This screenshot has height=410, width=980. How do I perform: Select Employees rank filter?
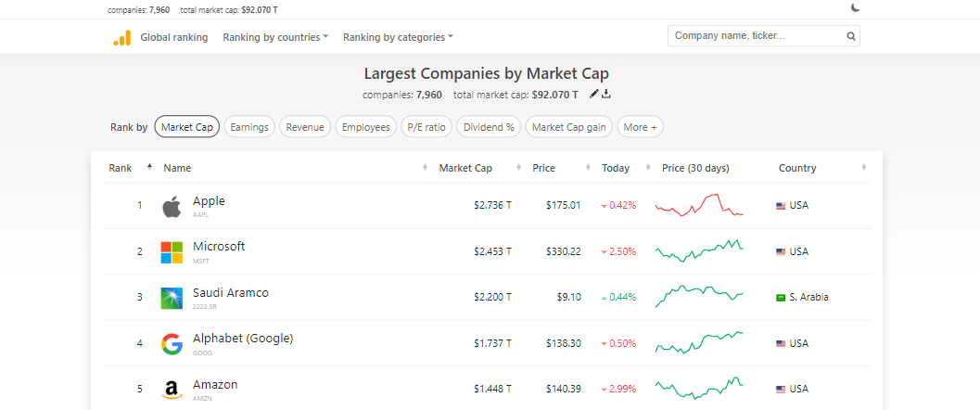pyautogui.click(x=366, y=127)
